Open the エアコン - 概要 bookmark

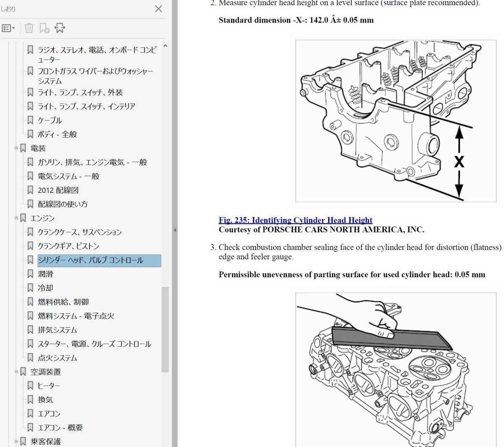click(x=60, y=428)
